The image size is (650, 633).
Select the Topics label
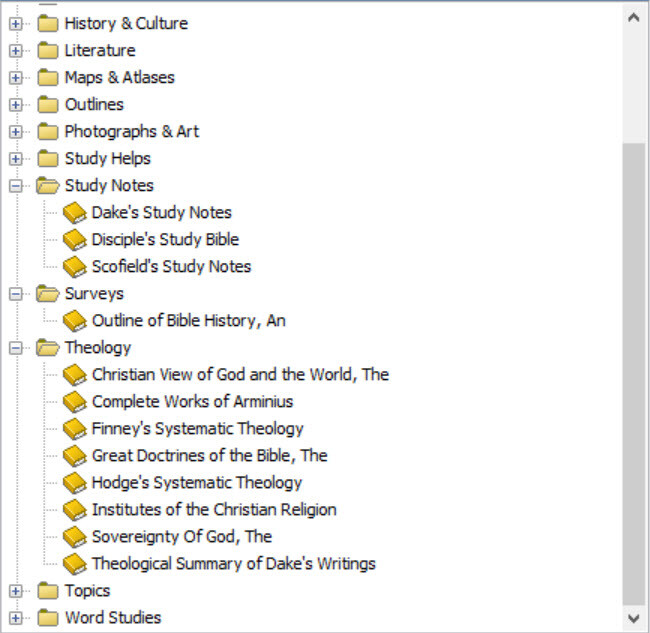pos(87,591)
